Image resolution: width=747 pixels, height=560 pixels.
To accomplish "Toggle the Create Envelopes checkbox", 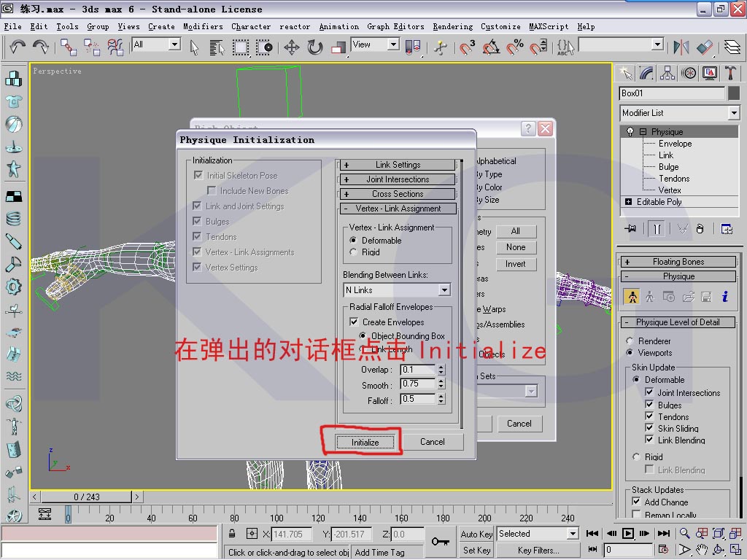I will coord(354,322).
